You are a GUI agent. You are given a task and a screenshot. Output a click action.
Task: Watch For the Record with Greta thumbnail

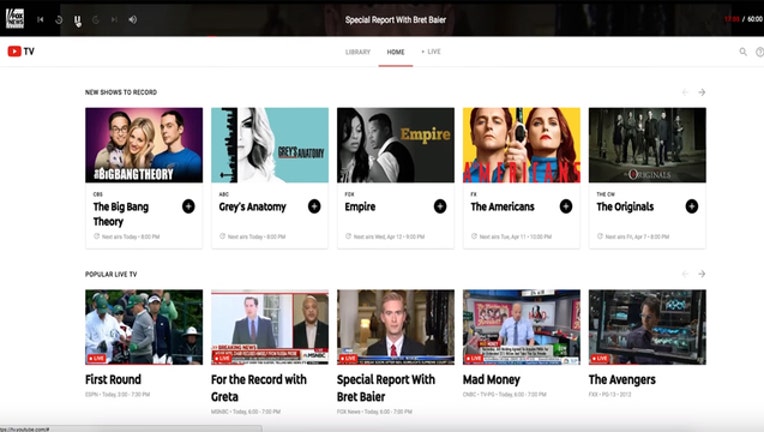[x=269, y=327]
